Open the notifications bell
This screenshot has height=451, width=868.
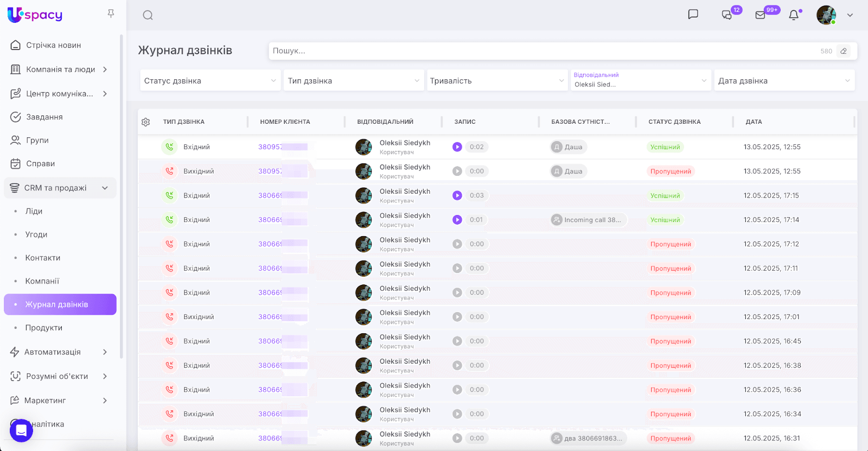[x=794, y=15]
